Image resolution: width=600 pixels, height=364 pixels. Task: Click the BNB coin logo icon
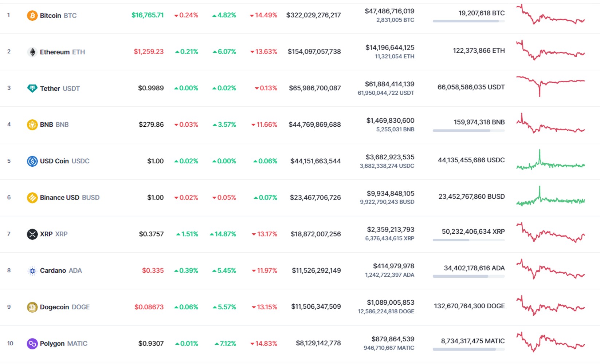click(x=32, y=125)
